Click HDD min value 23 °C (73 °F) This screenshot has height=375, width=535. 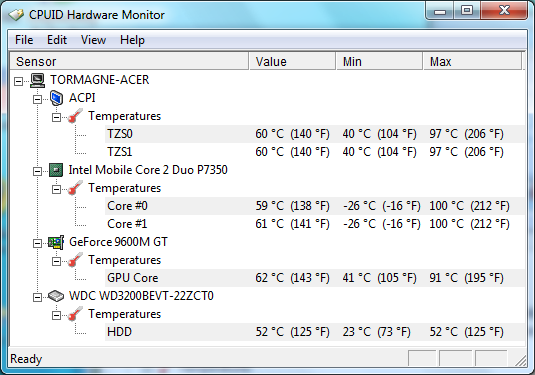tap(377, 332)
